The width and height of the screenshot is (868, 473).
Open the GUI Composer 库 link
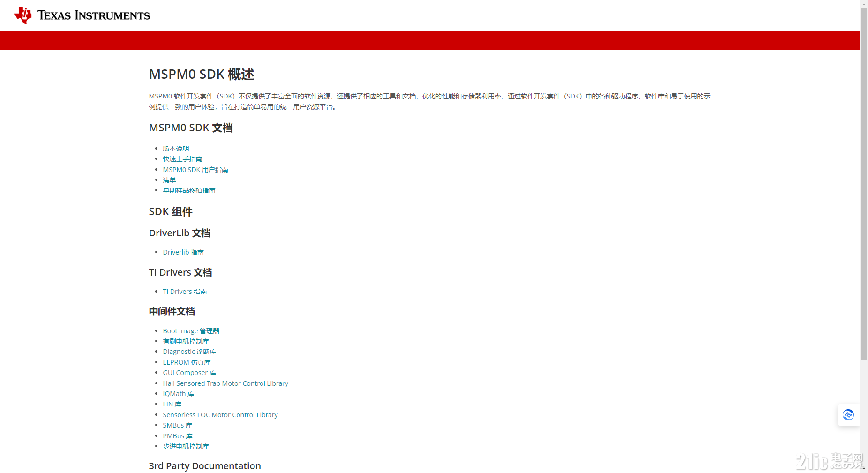point(189,373)
